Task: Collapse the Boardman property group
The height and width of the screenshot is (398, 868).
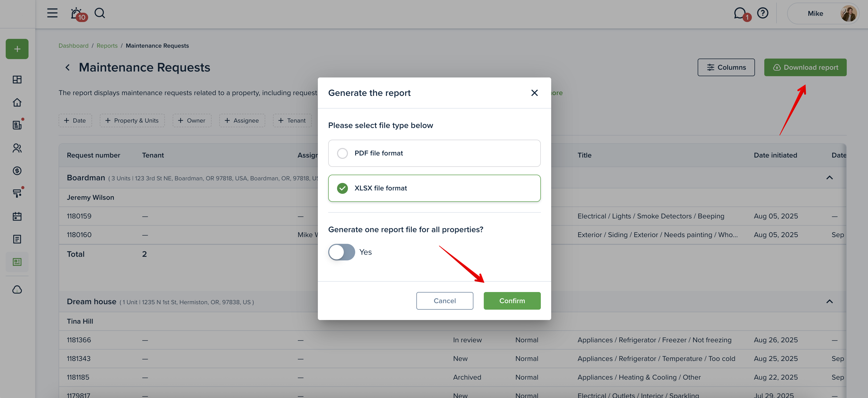Action: click(830, 178)
